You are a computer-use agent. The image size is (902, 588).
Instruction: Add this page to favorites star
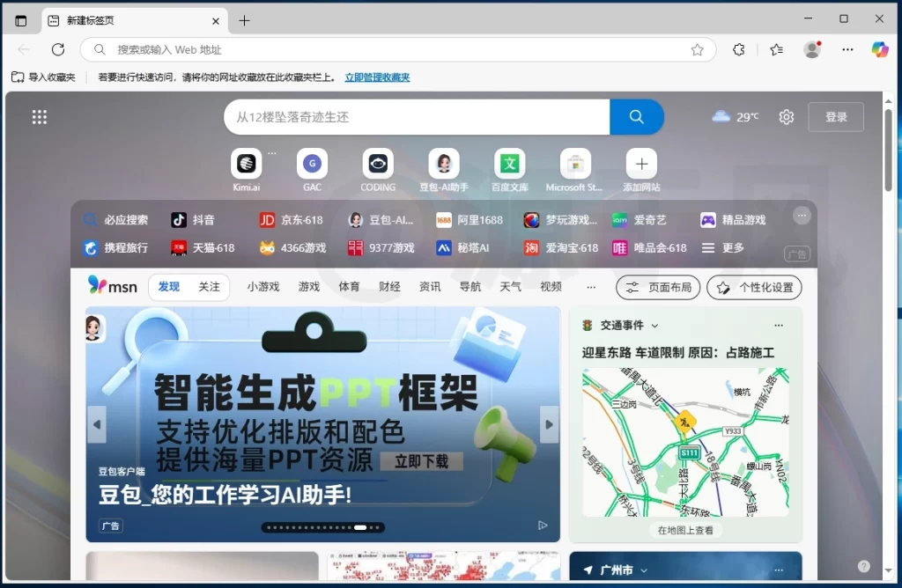[698, 49]
